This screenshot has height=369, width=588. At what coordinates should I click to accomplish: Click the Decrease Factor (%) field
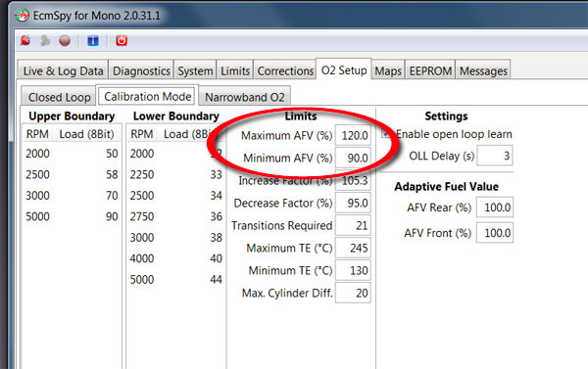point(353,203)
